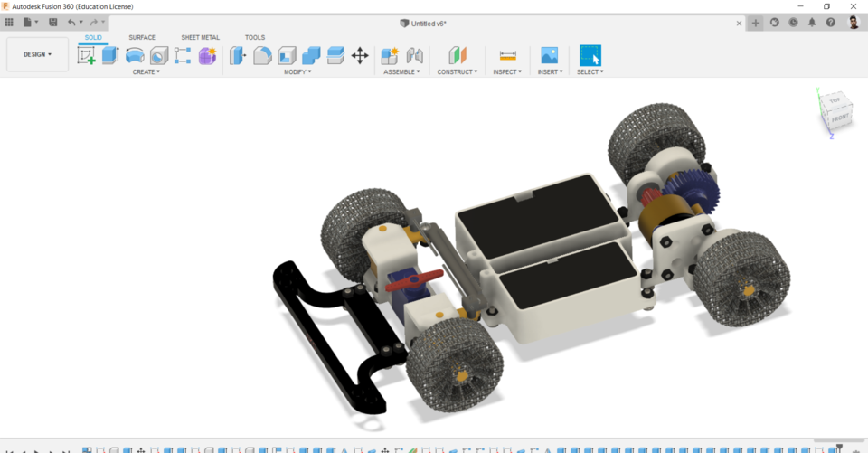Open the Create Form tool
The width and height of the screenshot is (868, 453).
coord(208,55)
